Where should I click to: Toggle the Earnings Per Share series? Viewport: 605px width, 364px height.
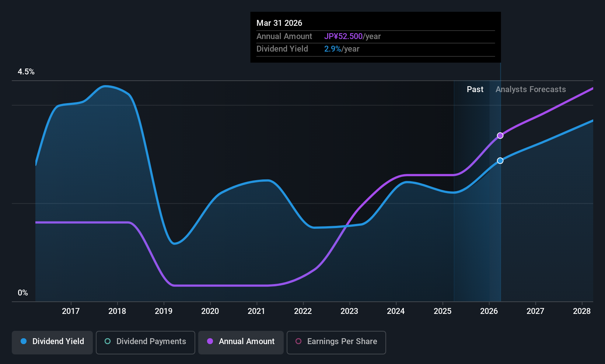point(336,343)
